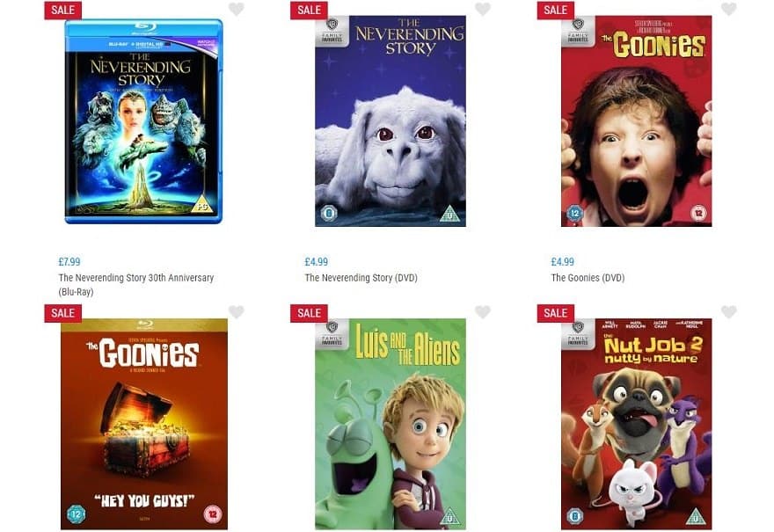774x532 pixels.
Task: Add The Goonies DVD to wishlist heart
Action: coord(729,9)
